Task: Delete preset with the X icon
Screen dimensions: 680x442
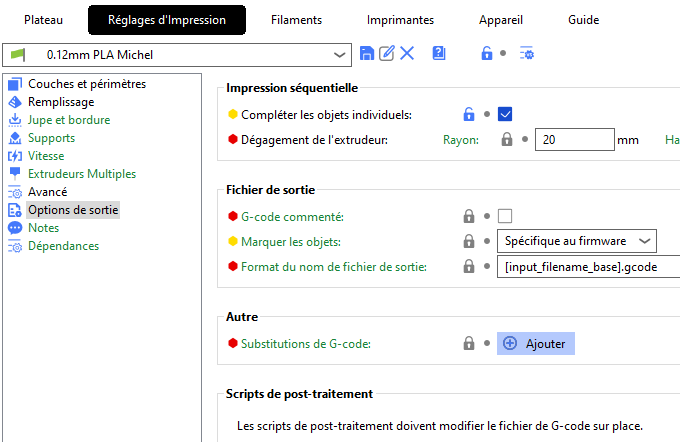Action: click(407, 53)
